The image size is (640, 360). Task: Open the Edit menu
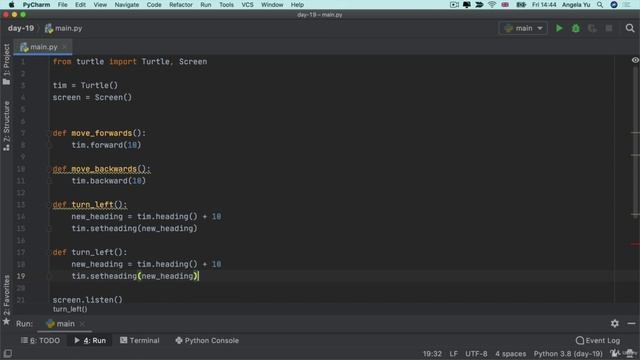[x=80, y=4]
